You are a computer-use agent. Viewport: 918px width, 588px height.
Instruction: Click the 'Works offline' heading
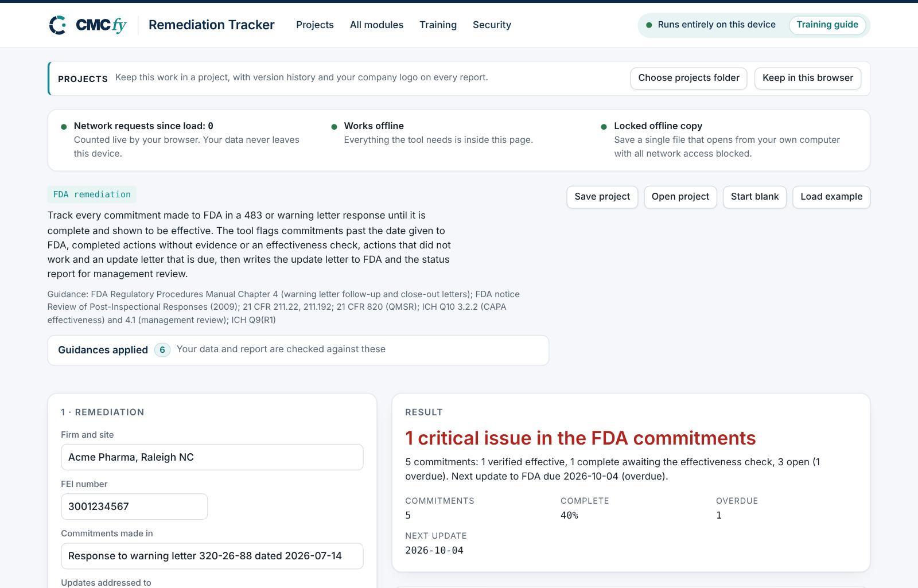pyautogui.click(x=374, y=126)
